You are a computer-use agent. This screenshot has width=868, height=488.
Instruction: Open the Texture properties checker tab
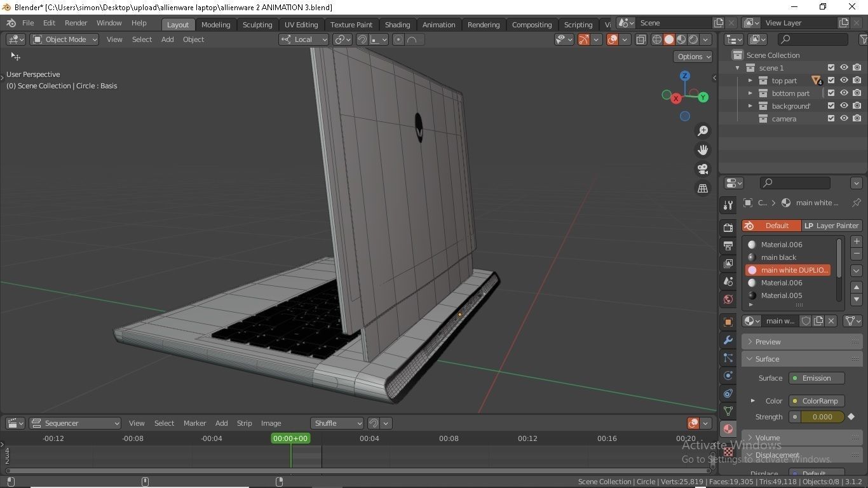pos(728,452)
